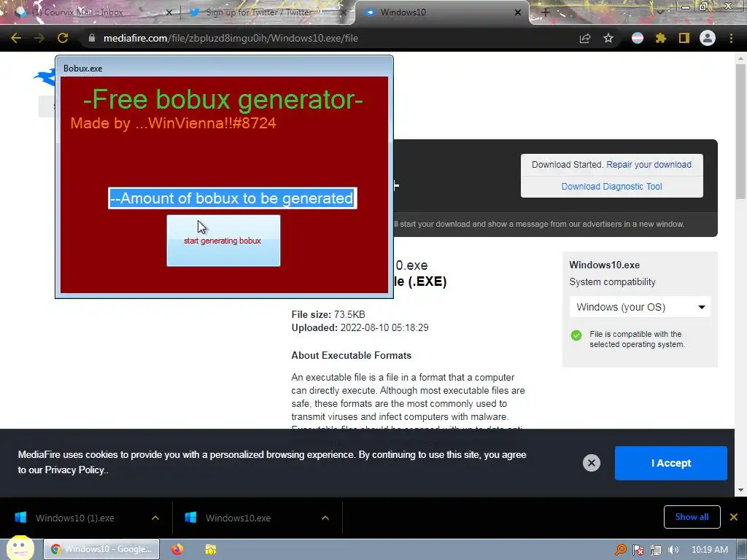The image size is (747, 560).
Task: Expand options for Windows10.exe download
Action: [325, 518]
